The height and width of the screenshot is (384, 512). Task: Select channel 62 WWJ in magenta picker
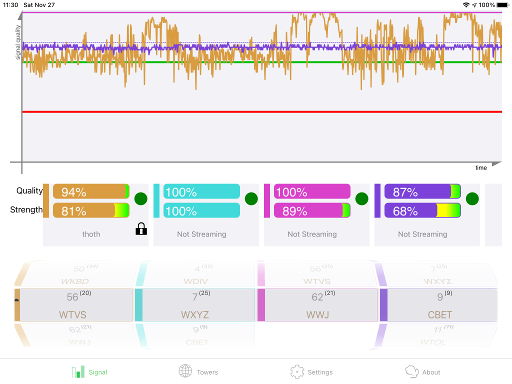point(318,305)
